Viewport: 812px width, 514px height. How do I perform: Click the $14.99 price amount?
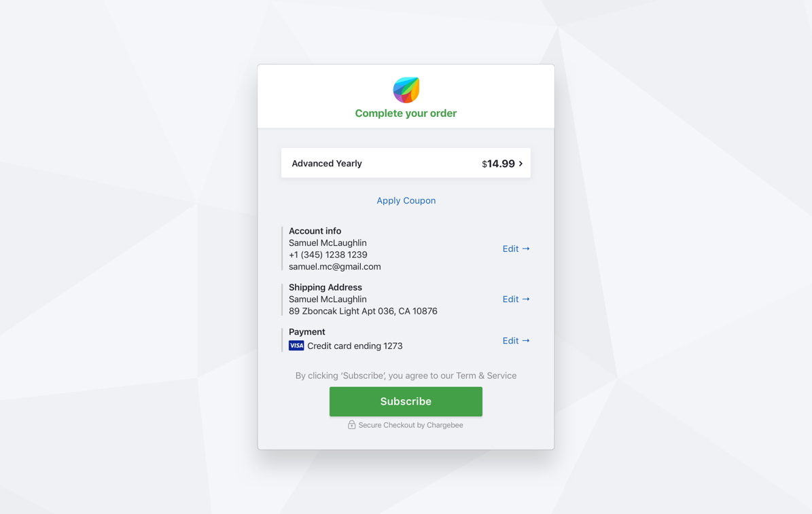point(498,164)
